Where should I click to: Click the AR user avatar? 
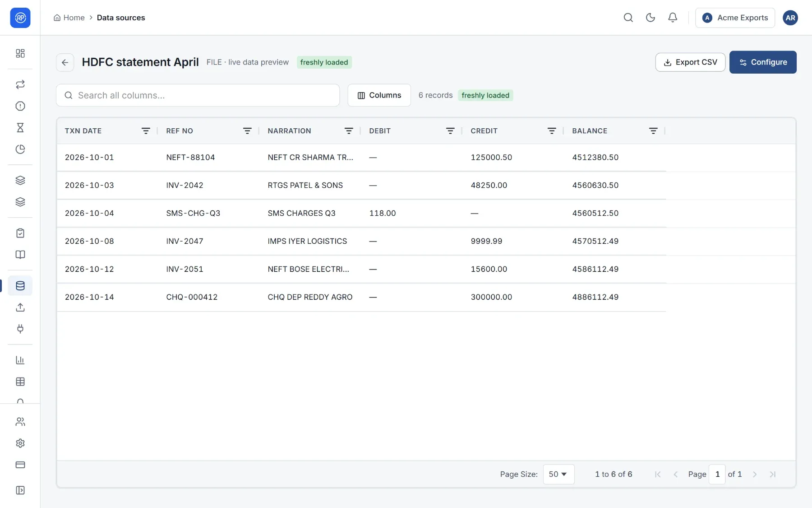(x=790, y=18)
